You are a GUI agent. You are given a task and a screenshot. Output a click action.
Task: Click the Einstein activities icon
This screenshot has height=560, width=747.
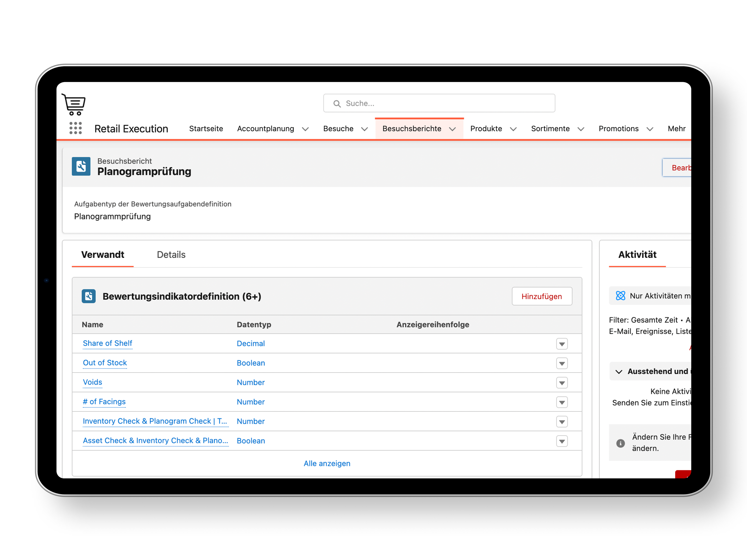coord(620,296)
